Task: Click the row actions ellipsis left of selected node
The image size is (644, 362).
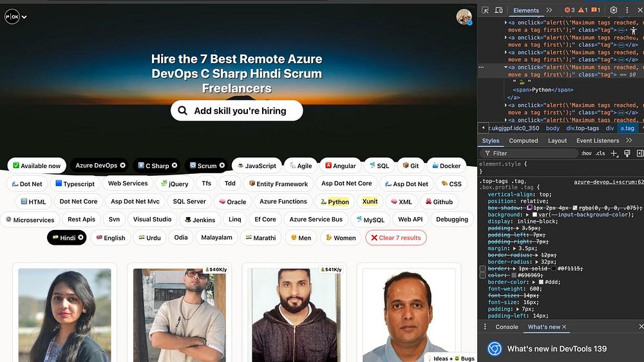Action: [x=481, y=67]
